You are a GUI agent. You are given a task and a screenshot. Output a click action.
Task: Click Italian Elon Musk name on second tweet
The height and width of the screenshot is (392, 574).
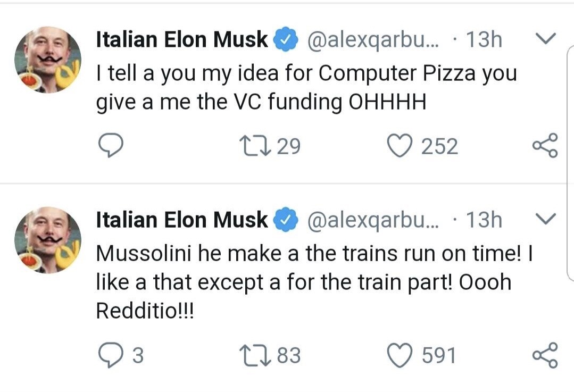point(182,220)
